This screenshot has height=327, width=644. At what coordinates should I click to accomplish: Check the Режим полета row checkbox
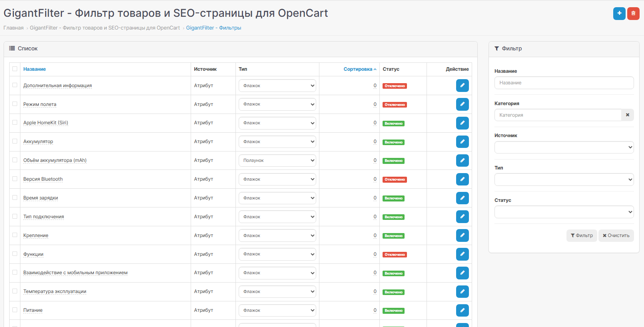point(15,104)
